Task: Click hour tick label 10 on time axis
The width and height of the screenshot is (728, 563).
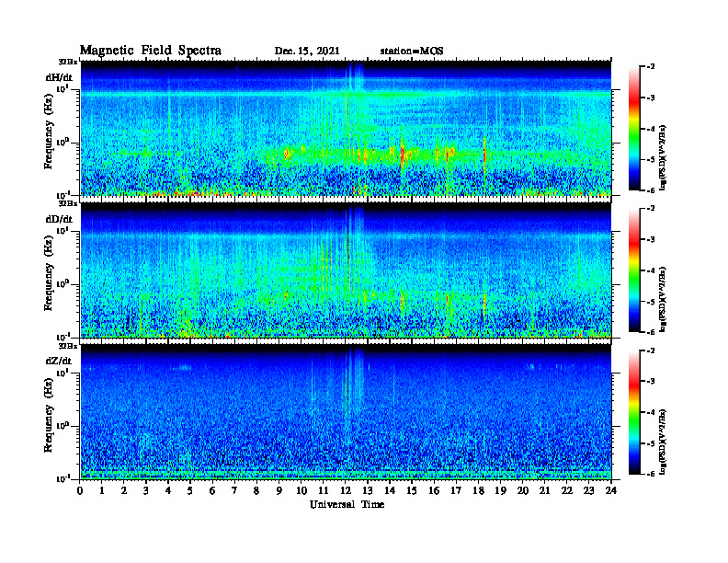Action: coord(301,491)
